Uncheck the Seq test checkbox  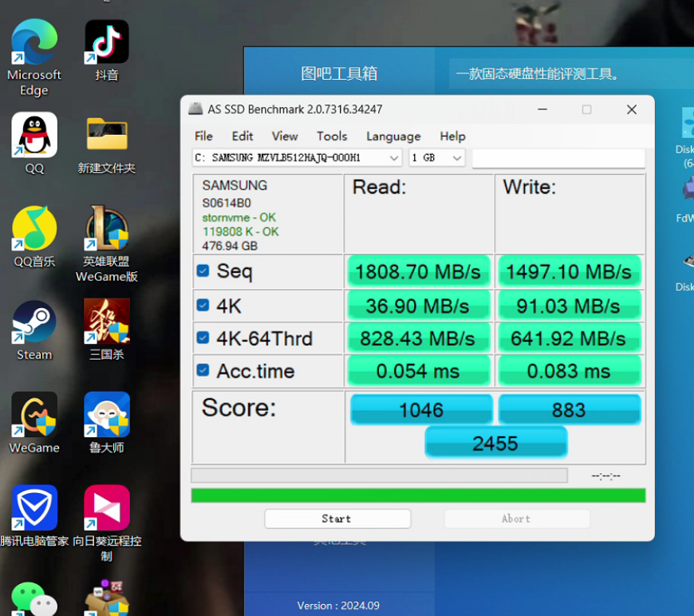pyautogui.click(x=203, y=270)
